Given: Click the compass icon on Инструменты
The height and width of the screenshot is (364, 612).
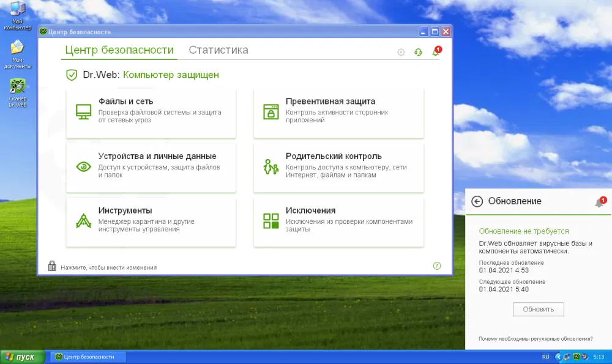Looking at the screenshot, I should pos(83,221).
